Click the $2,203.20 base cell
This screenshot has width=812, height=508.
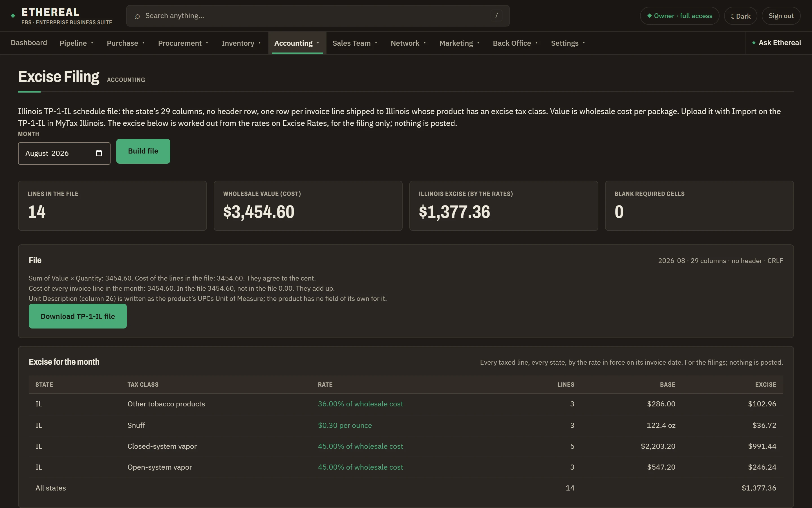(x=658, y=446)
